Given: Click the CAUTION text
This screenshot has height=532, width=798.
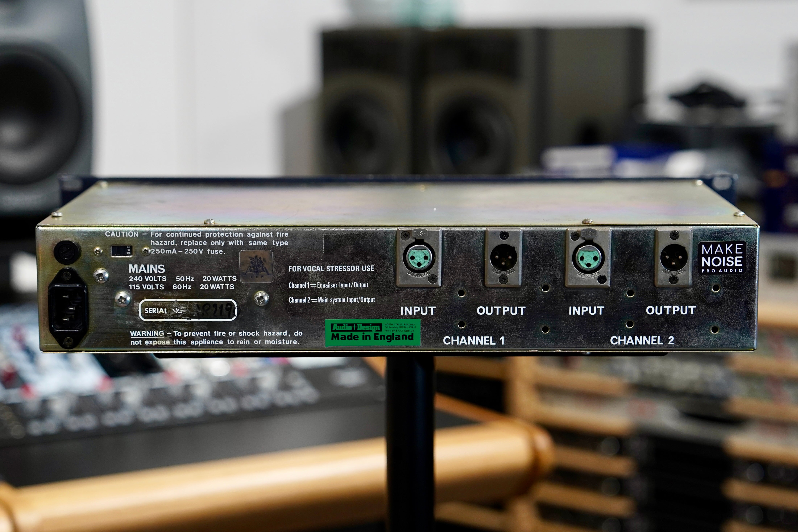Looking at the screenshot, I should [x=122, y=234].
